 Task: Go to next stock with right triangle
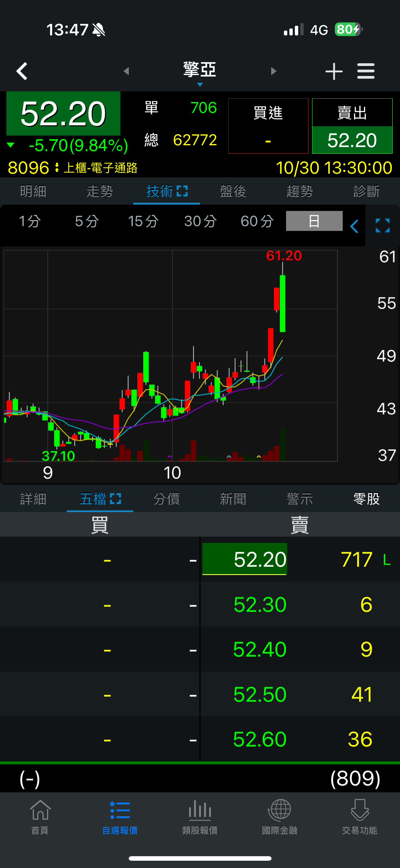coord(274,71)
